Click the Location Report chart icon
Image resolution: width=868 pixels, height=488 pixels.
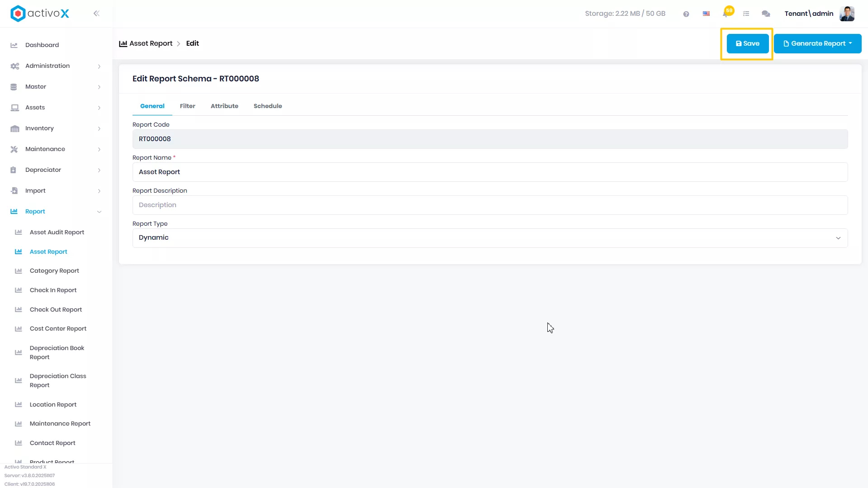[x=19, y=405]
